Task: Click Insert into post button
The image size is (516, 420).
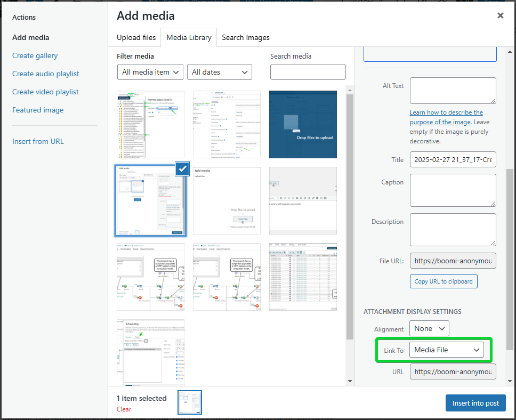Action: (x=475, y=403)
